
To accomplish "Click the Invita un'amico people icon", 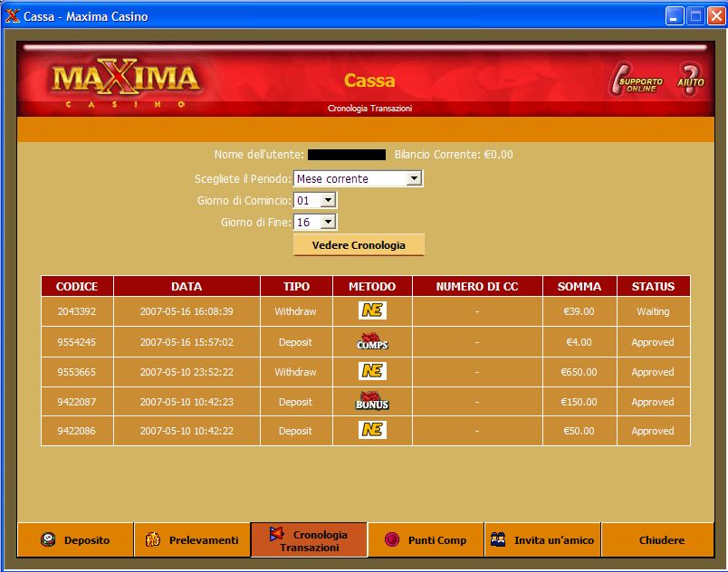I will (x=498, y=539).
